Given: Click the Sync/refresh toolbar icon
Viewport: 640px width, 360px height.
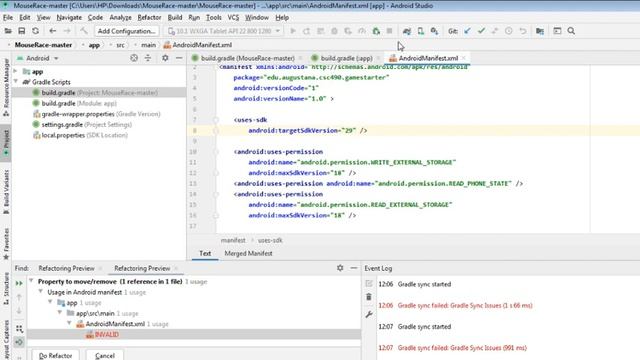Looking at the screenshot, I should (x=36, y=31).
